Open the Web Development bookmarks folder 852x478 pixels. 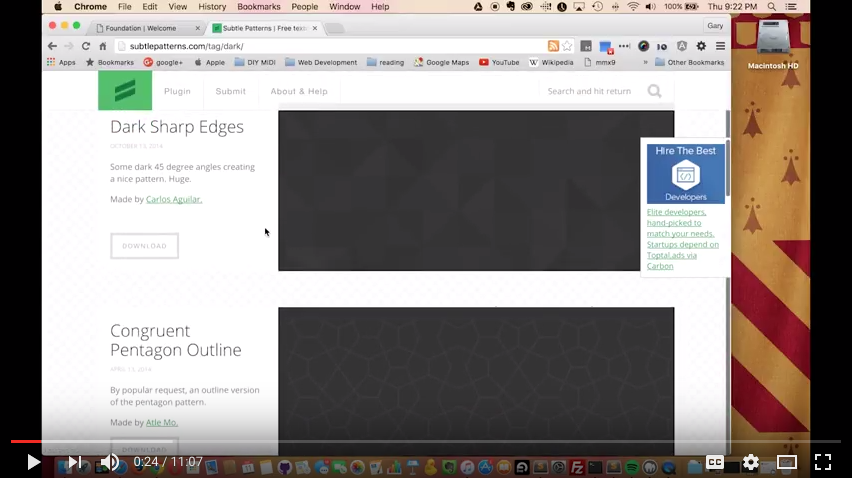tap(320, 62)
